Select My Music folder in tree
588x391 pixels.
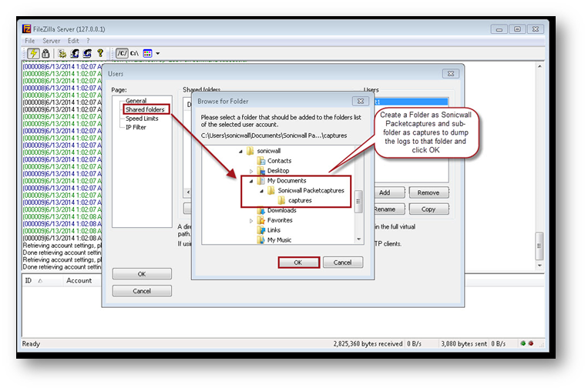280,240
